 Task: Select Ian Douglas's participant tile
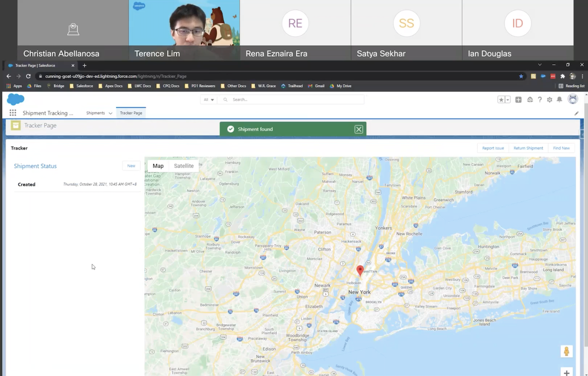click(x=517, y=30)
